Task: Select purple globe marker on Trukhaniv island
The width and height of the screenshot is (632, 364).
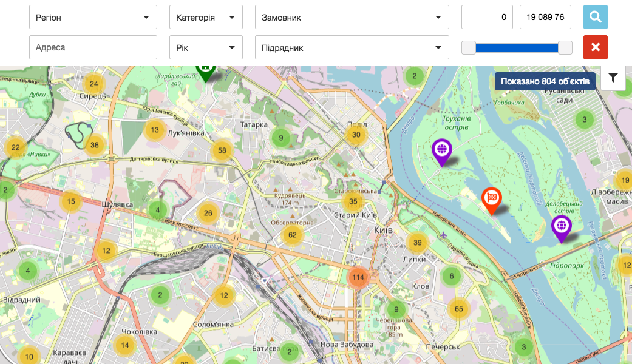Action: click(441, 150)
